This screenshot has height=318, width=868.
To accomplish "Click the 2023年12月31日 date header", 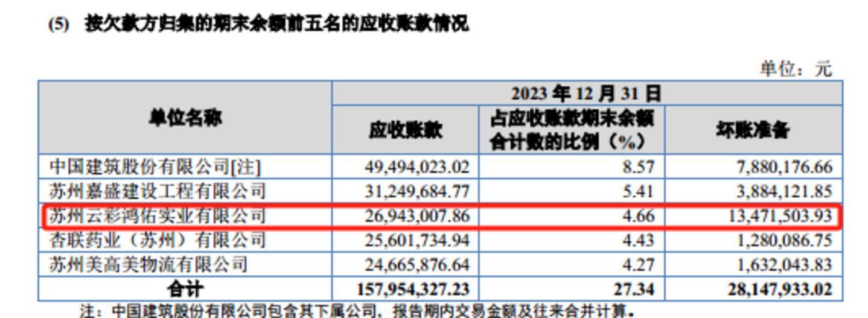I will click(x=586, y=94).
